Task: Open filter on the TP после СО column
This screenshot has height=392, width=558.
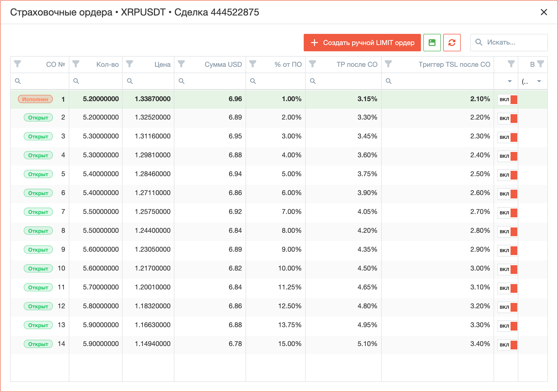Action: point(312,64)
